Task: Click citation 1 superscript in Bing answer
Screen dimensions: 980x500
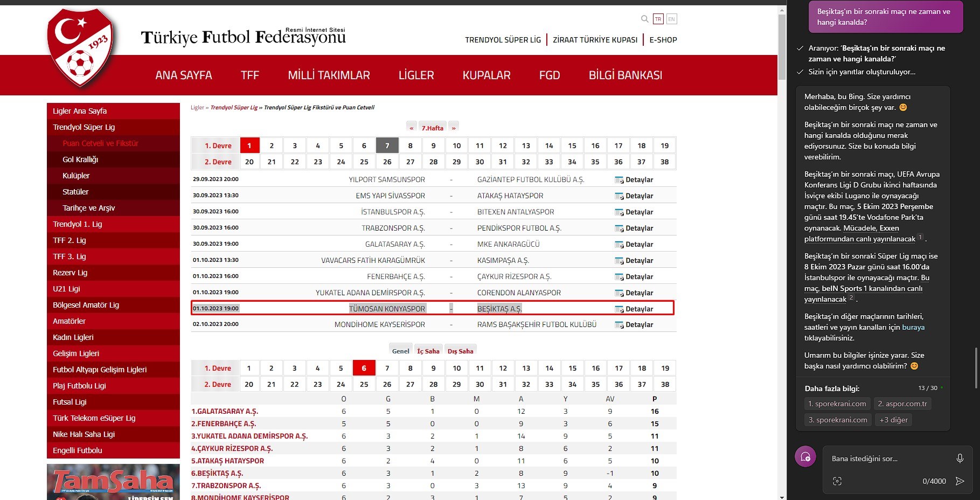Action: coord(920,237)
